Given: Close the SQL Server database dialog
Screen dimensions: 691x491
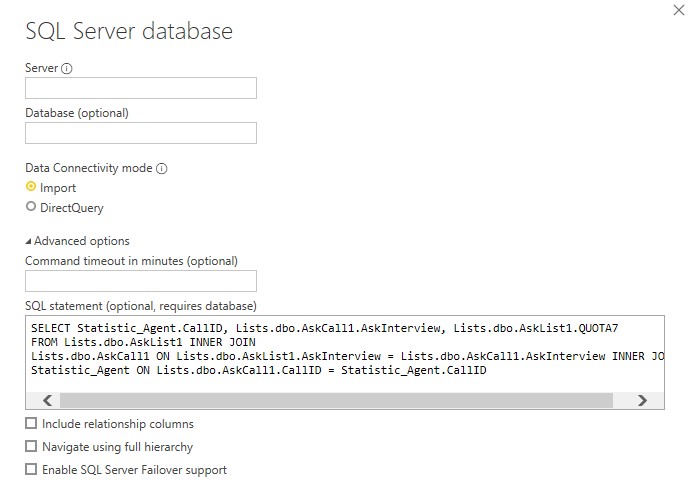Looking at the screenshot, I should coord(679,10).
